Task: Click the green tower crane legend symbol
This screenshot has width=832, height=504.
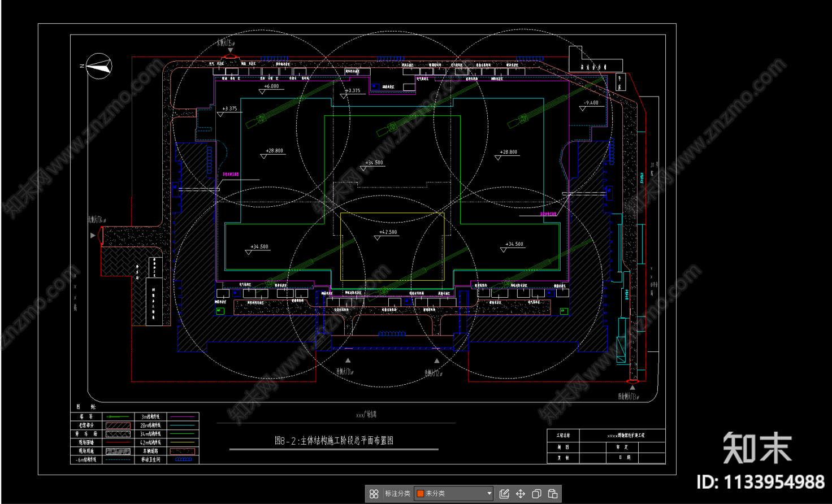Action: tap(118, 417)
